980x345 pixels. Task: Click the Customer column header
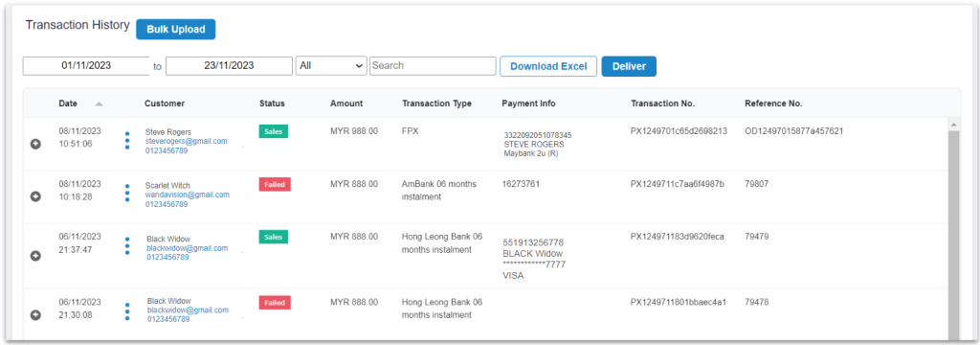point(165,103)
